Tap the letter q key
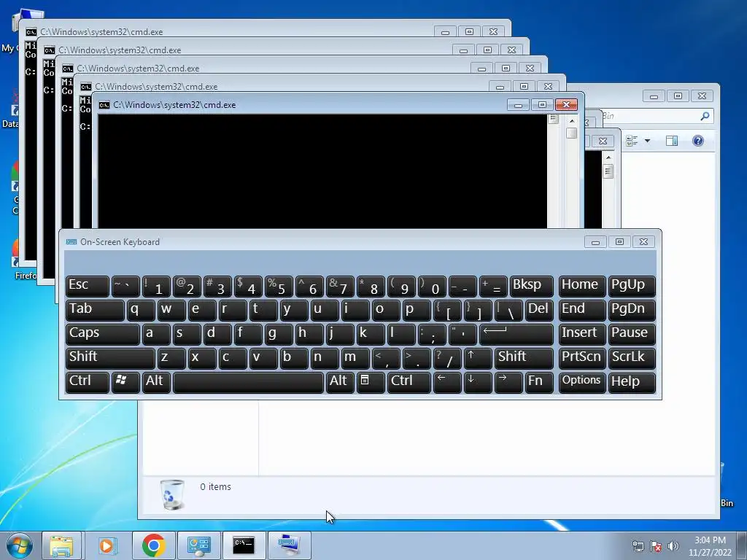747x560 pixels. pos(141,310)
